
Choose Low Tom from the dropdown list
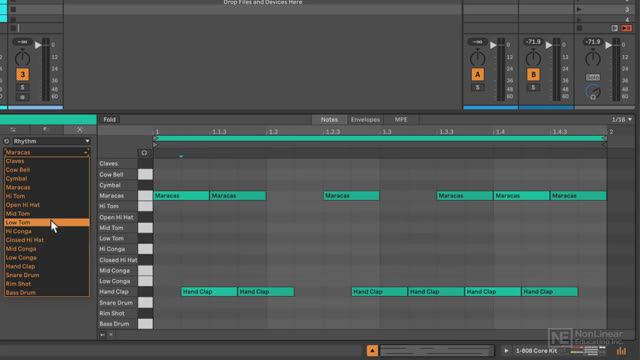pyautogui.click(x=47, y=222)
